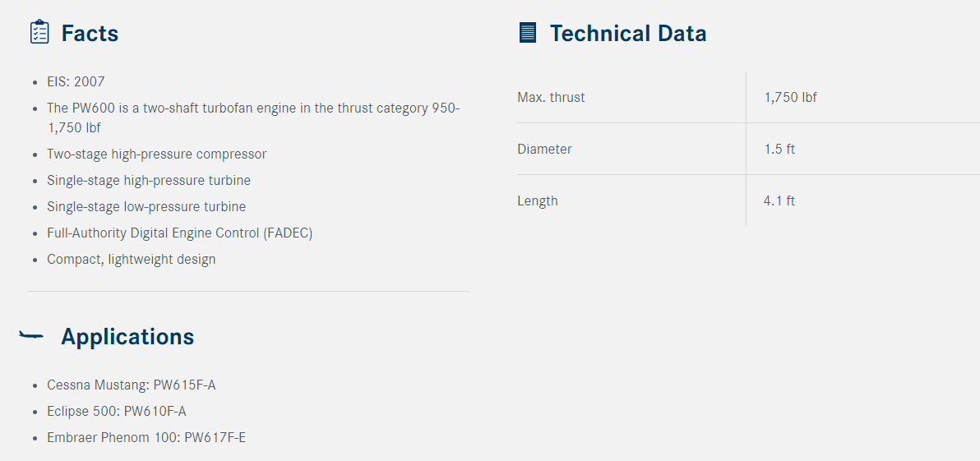Viewport: 980px width, 461px height.
Task: Click the Eclipse 500: PW610F-A entry
Action: click(117, 412)
